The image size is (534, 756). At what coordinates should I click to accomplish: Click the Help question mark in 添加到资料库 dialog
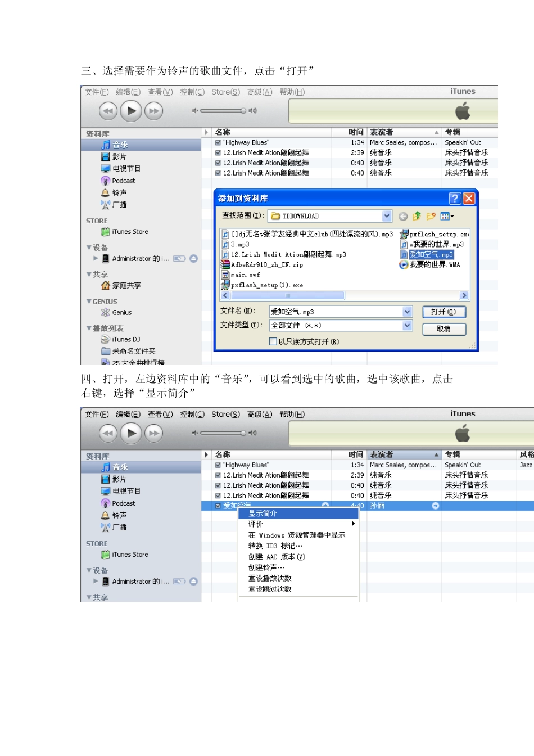point(455,198)
